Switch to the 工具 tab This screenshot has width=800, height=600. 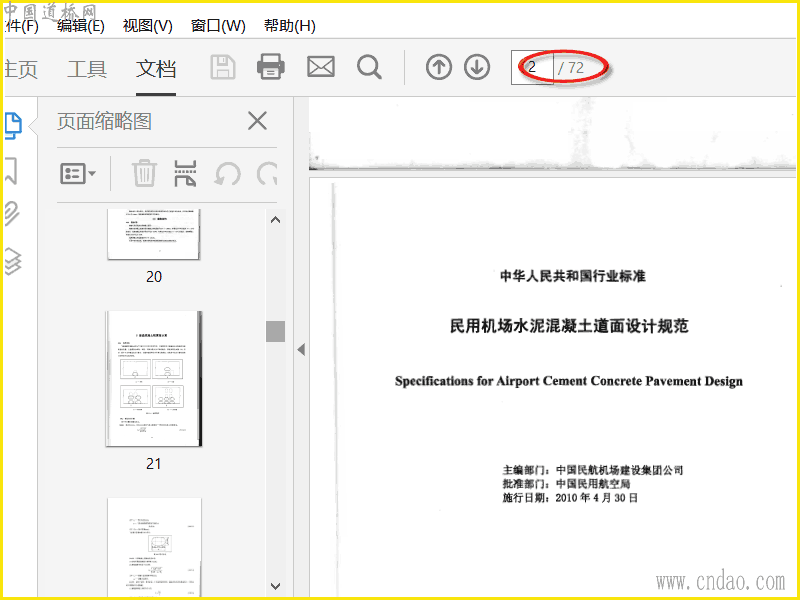coord(87,69)
